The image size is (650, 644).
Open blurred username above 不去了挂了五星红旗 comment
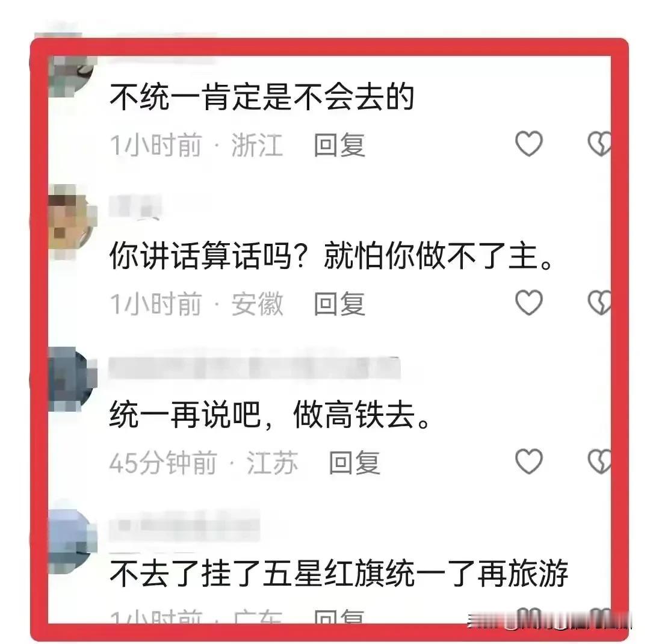pyautogui.click(x=184, y=525)
